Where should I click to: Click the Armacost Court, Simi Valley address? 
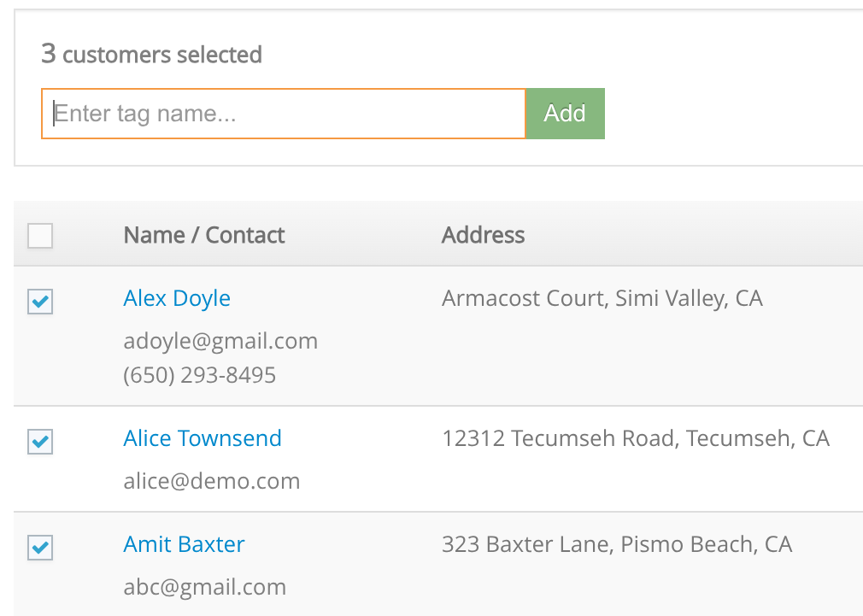pos(602,298)
